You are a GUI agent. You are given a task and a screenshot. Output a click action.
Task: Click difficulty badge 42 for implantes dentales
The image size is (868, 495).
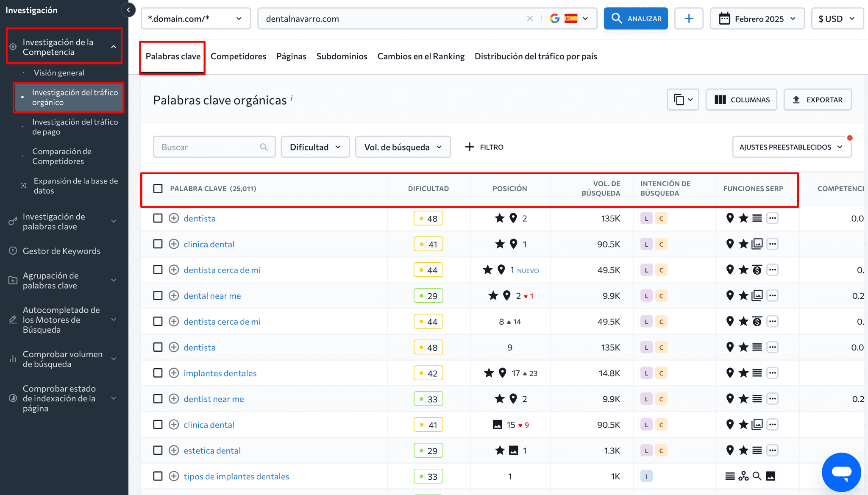click(428, 373)
